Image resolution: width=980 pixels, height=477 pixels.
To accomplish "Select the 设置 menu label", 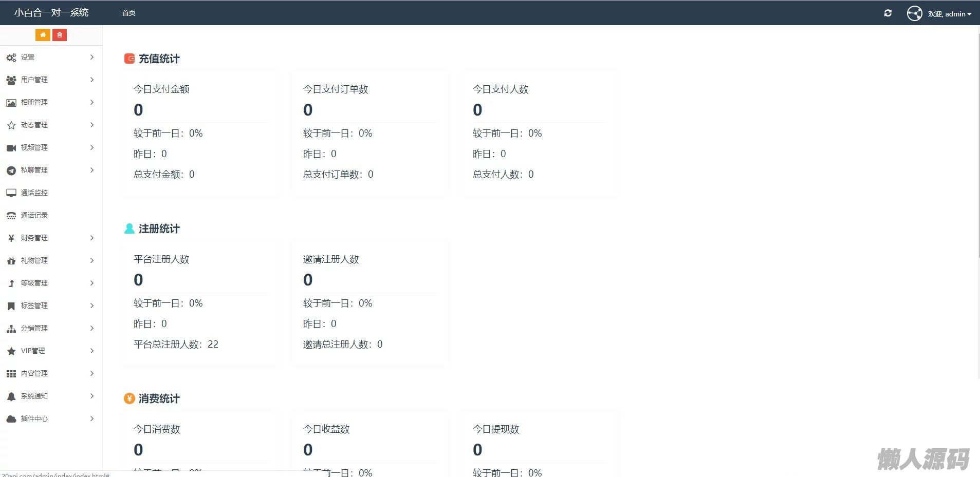I will [28, 57].
